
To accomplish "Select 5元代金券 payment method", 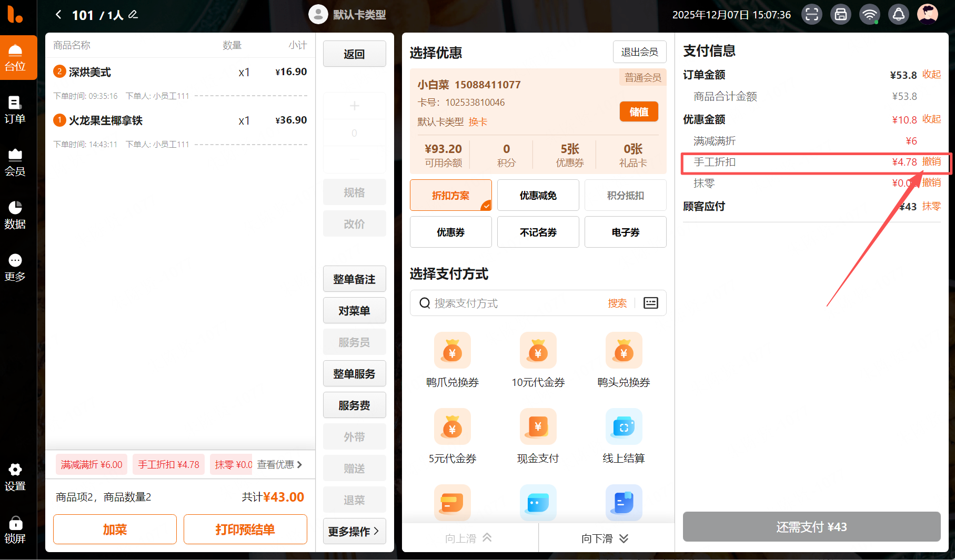I will click(453, 436).
